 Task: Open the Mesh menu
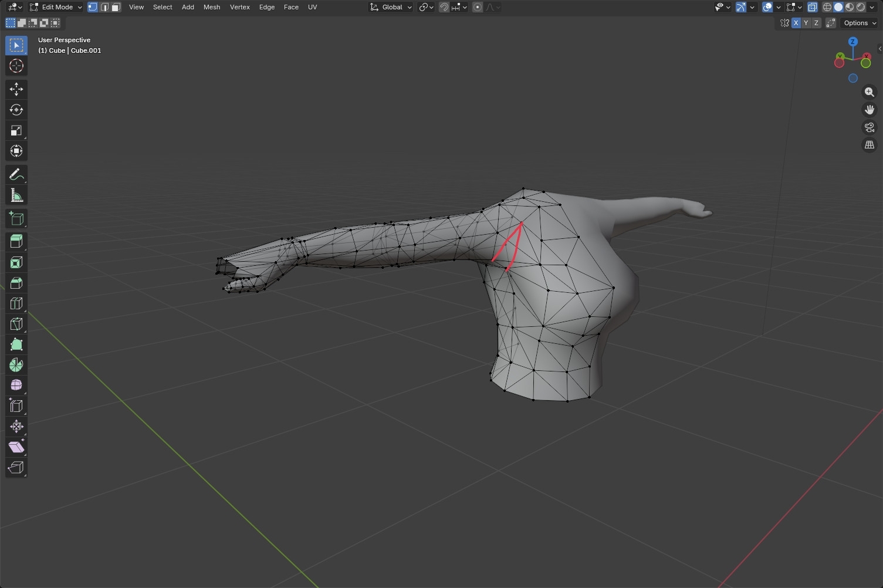pos(211,7)
